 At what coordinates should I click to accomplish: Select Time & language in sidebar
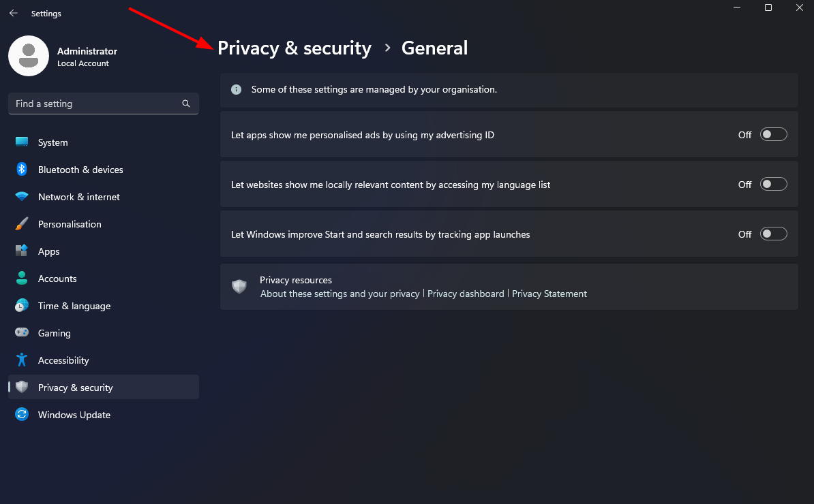click(74, 306)
